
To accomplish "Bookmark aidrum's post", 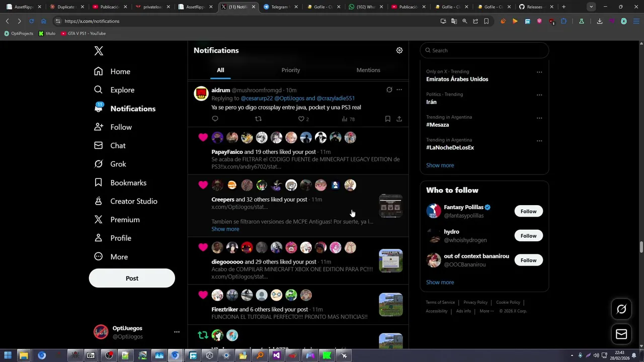I will [x=387, y=119].
